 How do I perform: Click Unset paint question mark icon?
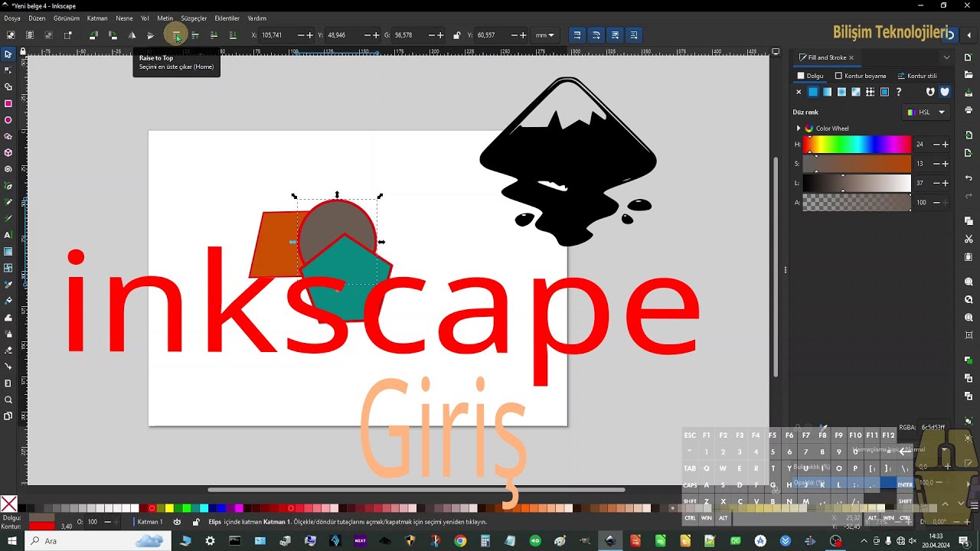click(x=899, y=92)
